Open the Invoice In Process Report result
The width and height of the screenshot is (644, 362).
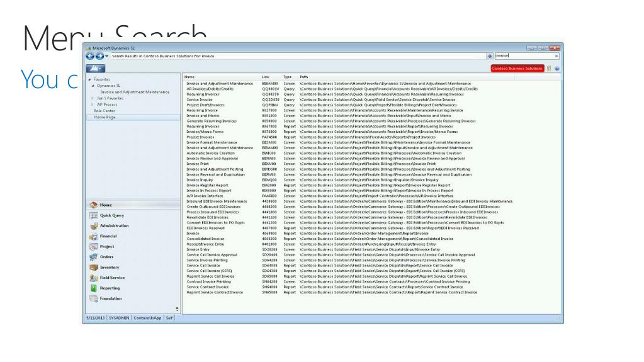(x=208, y=190)
